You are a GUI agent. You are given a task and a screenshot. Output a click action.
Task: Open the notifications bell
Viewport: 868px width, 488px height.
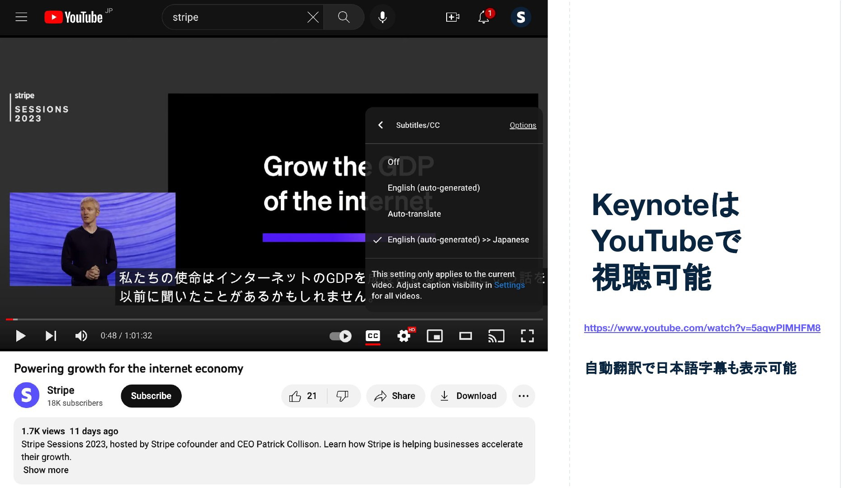click(484, 17)
